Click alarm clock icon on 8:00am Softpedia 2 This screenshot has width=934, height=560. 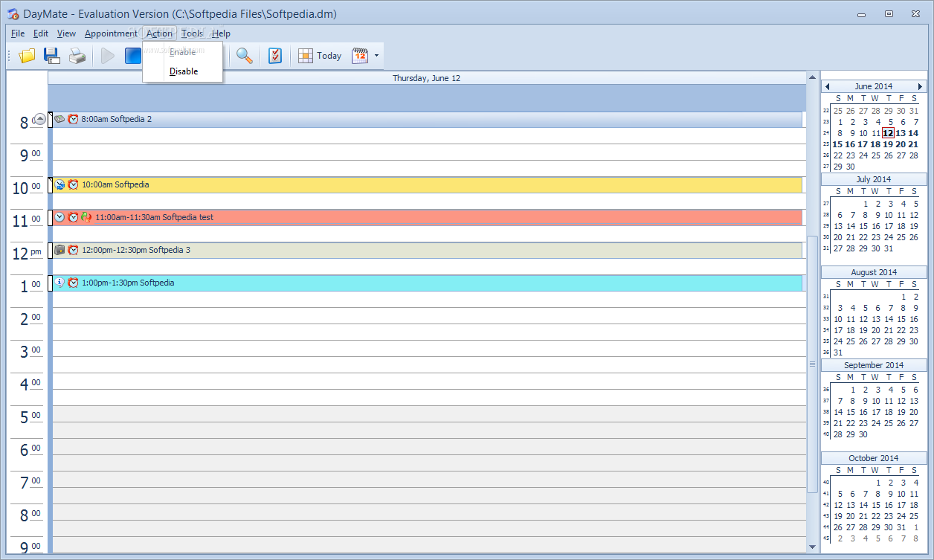73,119
